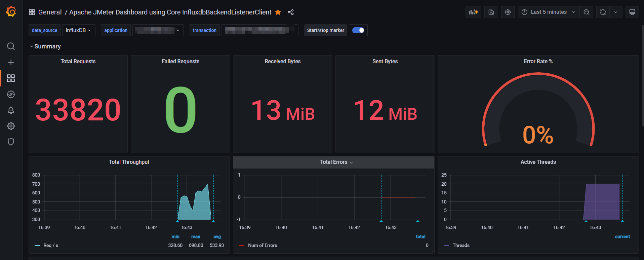Mark dashboard as favorite with star
The height and width of the screenshot is (260, 644).
click(278, 12)
